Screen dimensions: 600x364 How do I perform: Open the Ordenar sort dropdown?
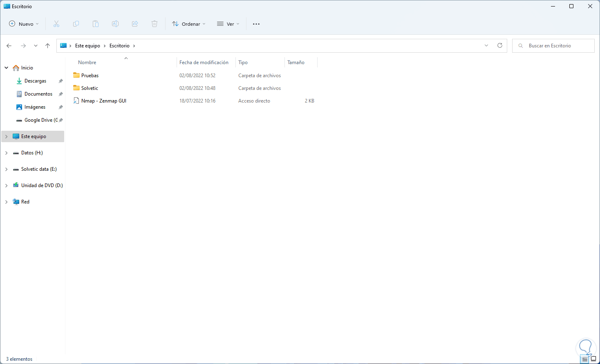point(189,24)
